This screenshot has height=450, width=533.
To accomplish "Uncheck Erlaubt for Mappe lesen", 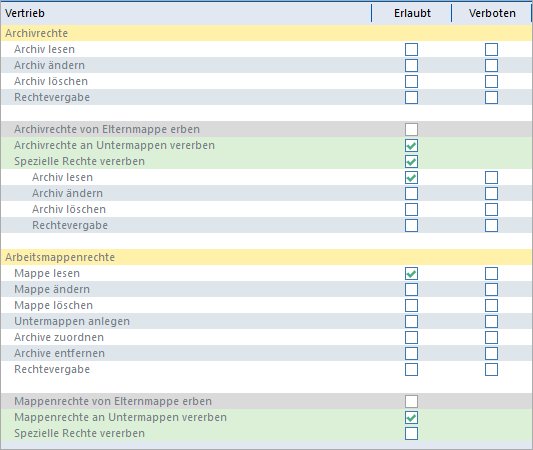I will pos(411,273).
